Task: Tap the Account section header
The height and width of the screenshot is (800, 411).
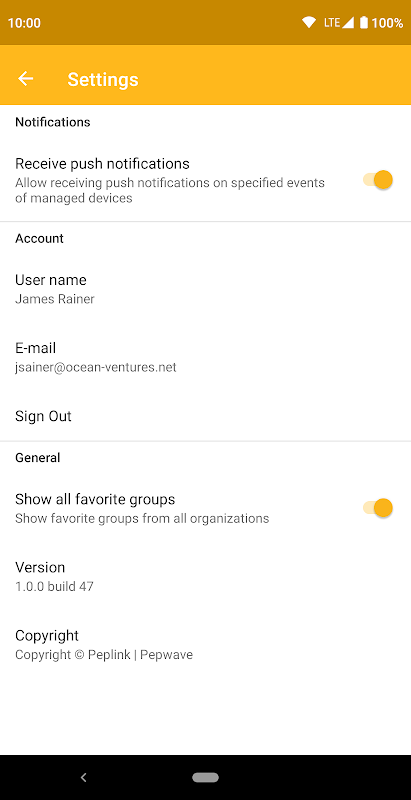Action: (x=40, y=238)
